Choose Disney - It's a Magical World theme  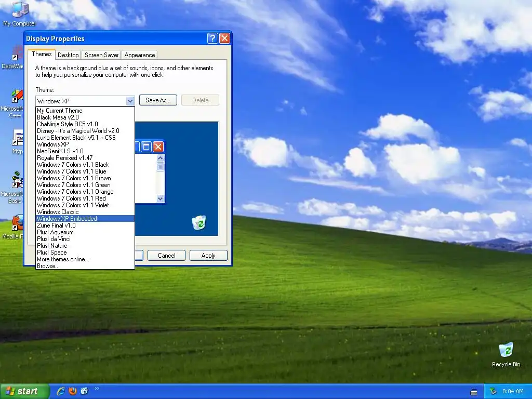tap(85, 131)
